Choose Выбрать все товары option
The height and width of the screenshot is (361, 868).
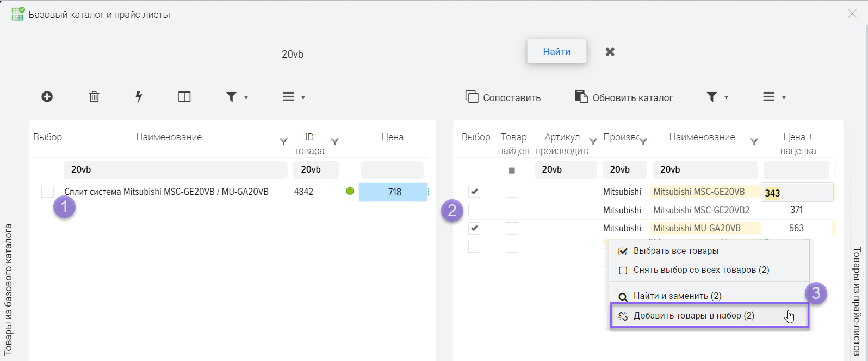(675, 251)
